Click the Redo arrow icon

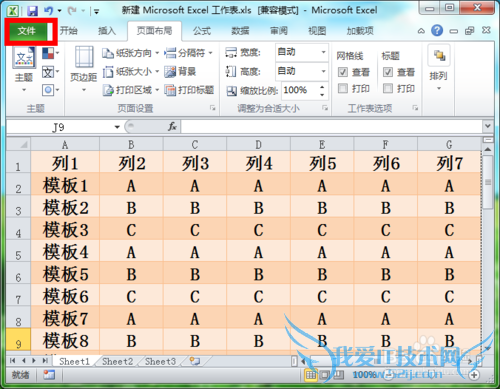pyautogui.click(x=72, y=11)
